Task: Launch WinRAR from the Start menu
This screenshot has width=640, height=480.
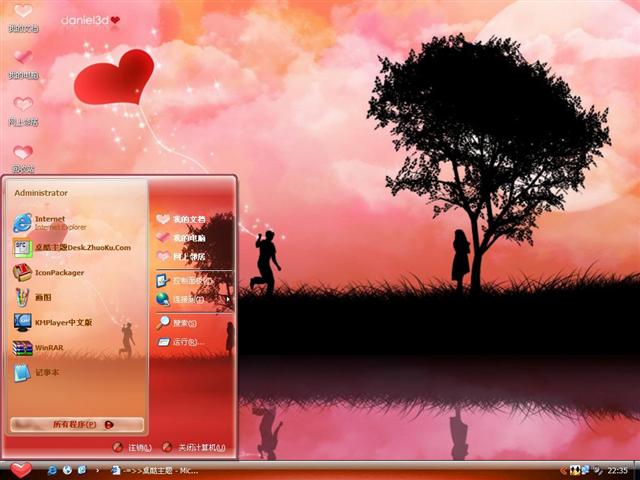Action: 48,348
